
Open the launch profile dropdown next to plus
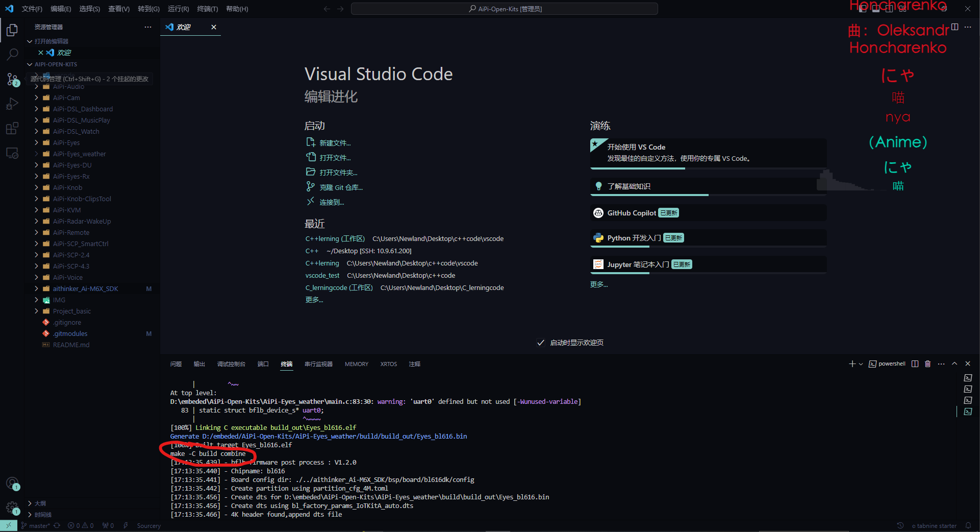pos(861,364)
